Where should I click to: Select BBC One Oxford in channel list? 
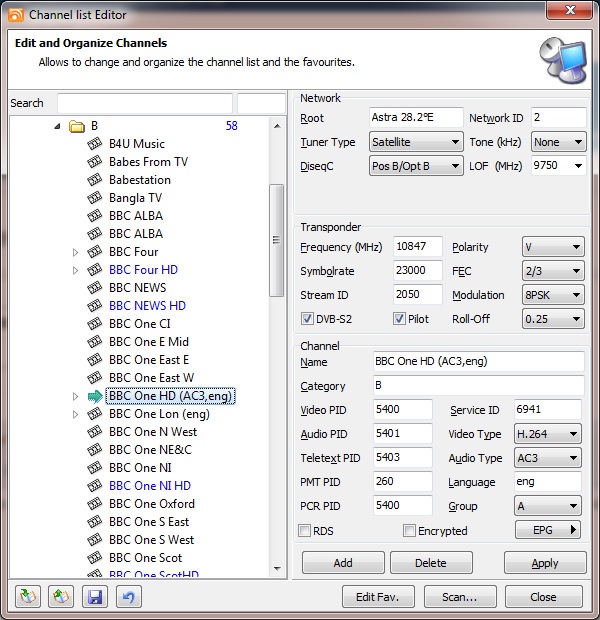[x=151, y=504]
